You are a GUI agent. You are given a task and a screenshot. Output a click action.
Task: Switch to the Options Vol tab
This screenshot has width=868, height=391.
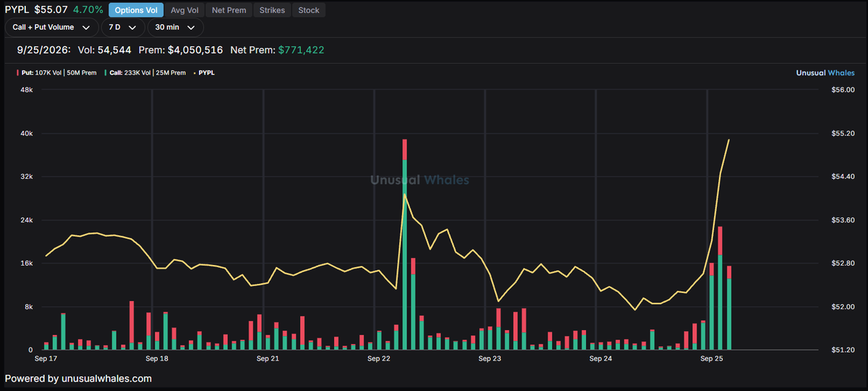[x=135, y=10]
